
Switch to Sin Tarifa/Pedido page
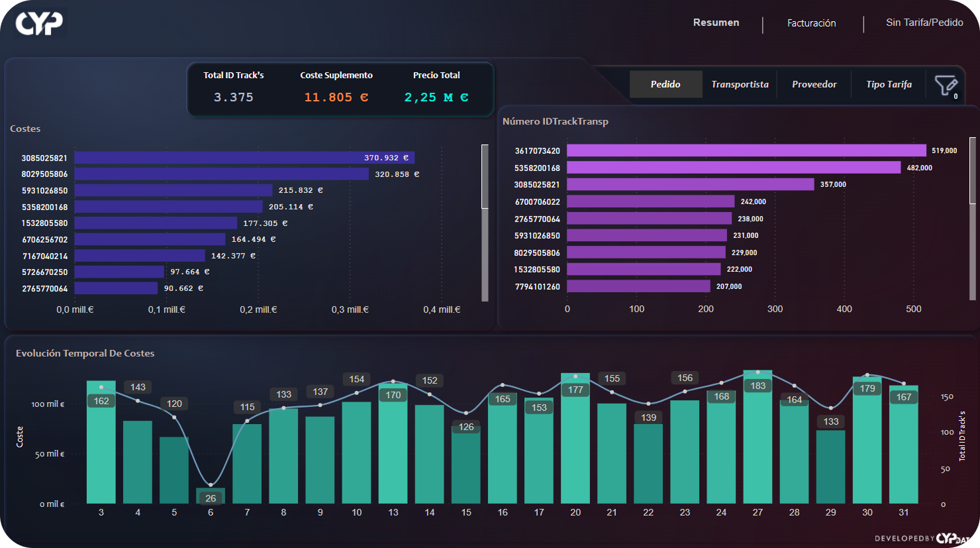[924, 23]
